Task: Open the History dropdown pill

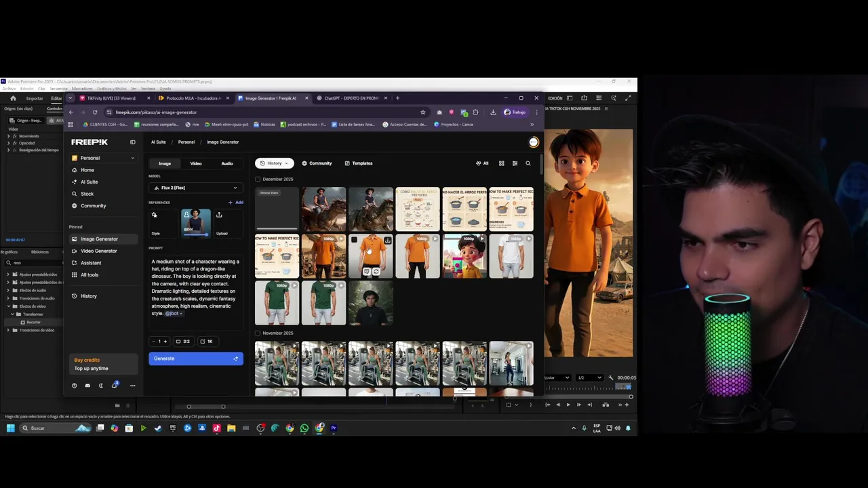Action: [x=274, y=163]
